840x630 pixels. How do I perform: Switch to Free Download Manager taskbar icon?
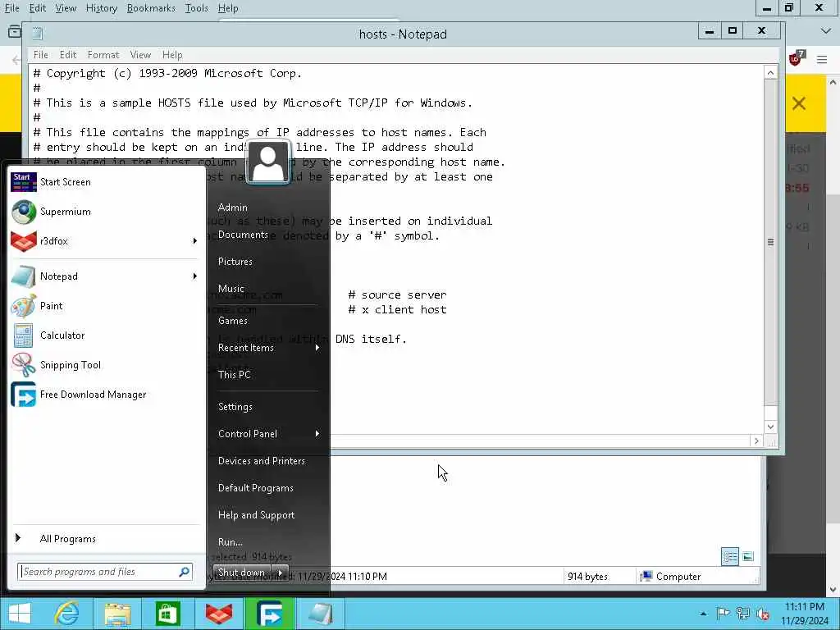(x=269, y=614)
